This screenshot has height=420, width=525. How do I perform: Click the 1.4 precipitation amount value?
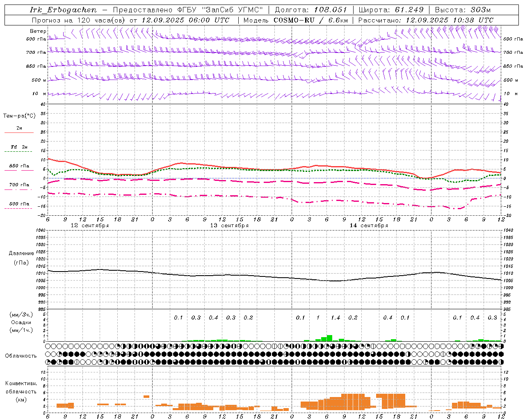coord(336,317)
